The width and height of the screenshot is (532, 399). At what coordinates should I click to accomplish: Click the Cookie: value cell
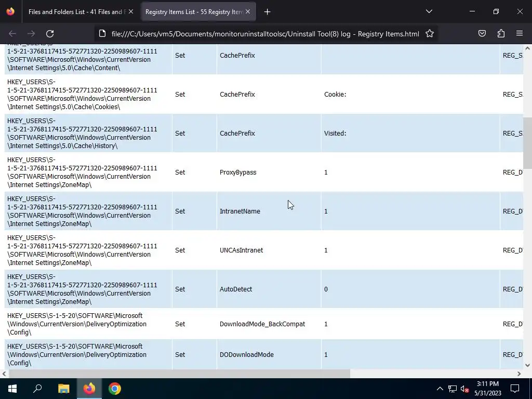pyautogui.click(x=410, y=95)
